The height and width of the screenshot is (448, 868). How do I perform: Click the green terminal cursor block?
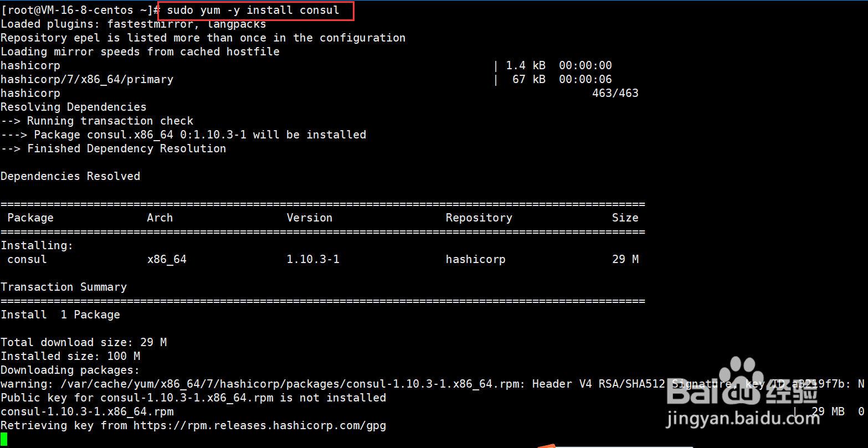(x=4, y=440)
